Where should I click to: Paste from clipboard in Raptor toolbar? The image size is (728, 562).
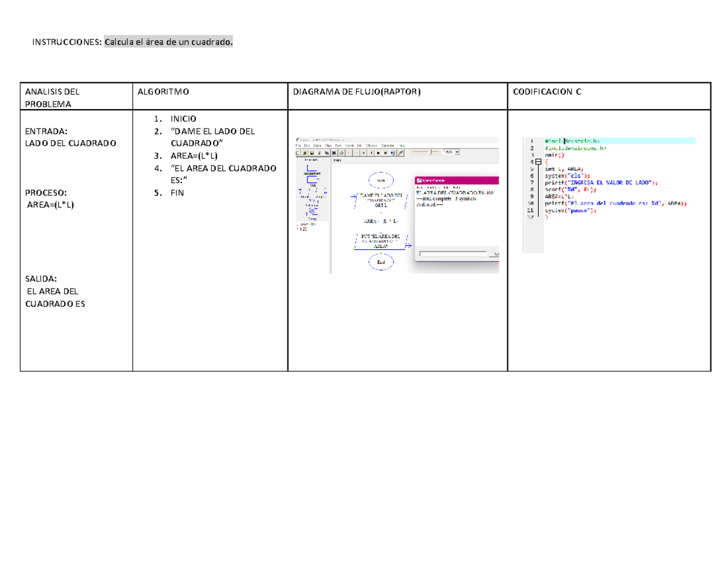tap(334, 153)
